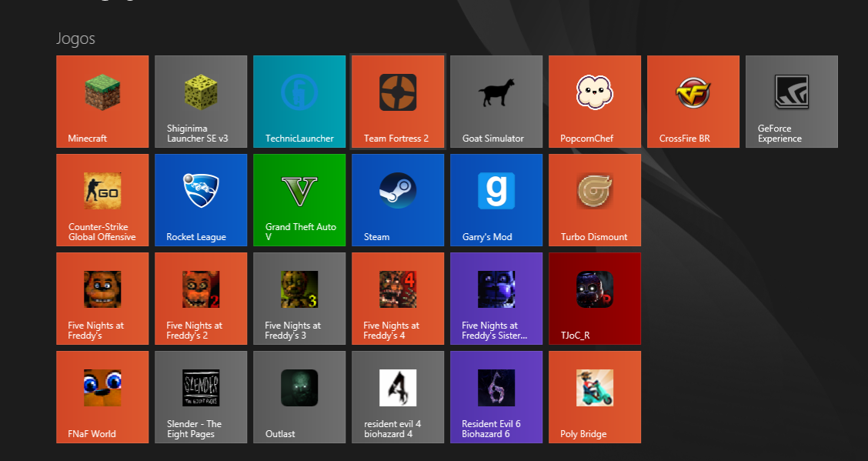
Task: Launch Shiginima Launcher SE v3
Action: 201,102
